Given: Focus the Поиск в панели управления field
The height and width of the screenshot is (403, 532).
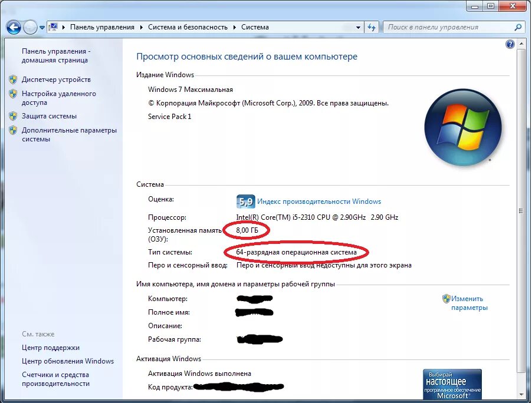Looking at the screenshot, I should coord(448,27).
